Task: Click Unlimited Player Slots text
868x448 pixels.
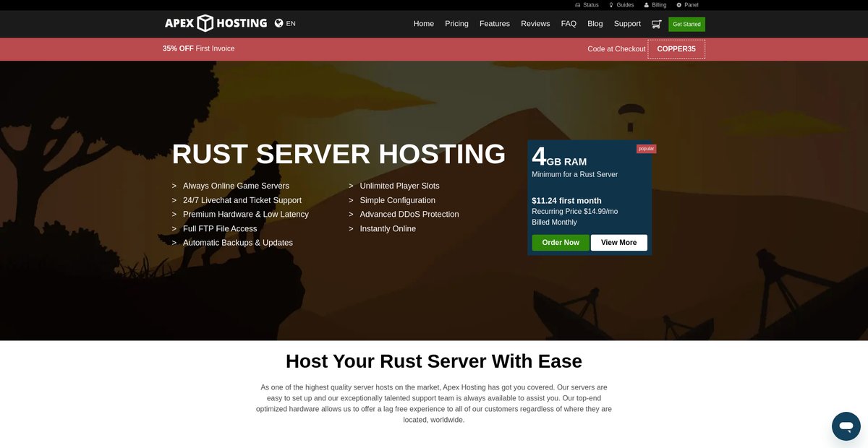Action: point(399,186)
